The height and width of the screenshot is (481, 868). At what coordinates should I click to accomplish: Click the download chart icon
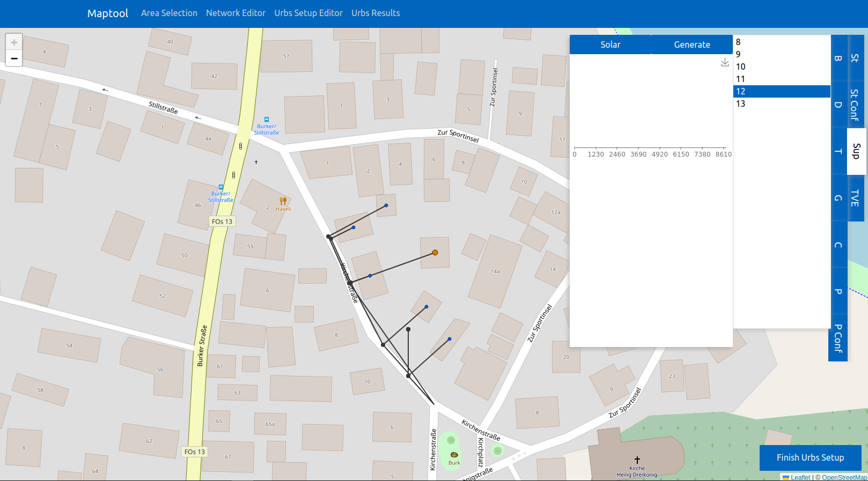coord(725,63)
